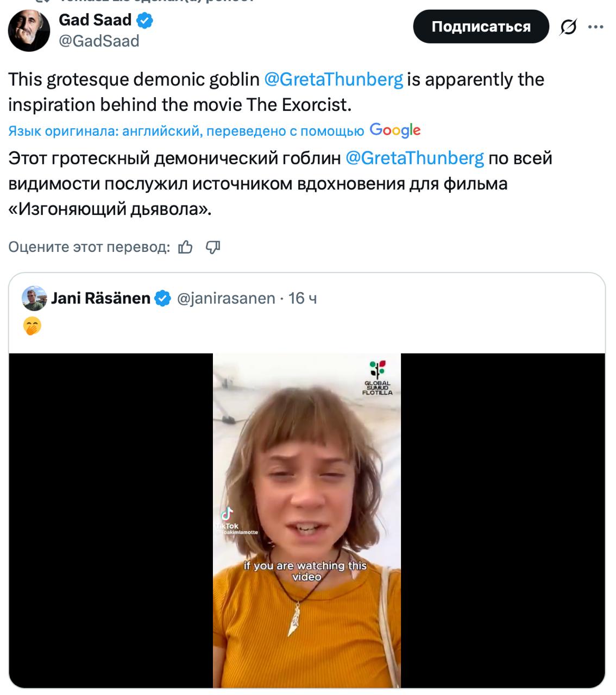616x695 pixels.
Task: Click Gad Saad's blue verified badge
Action: 144,21
